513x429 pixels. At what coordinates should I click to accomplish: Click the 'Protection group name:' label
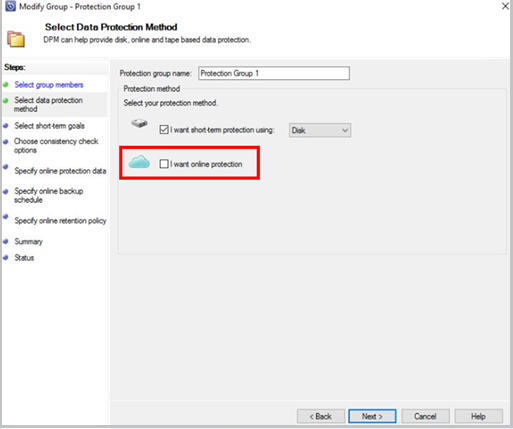(x=156, y=73)
